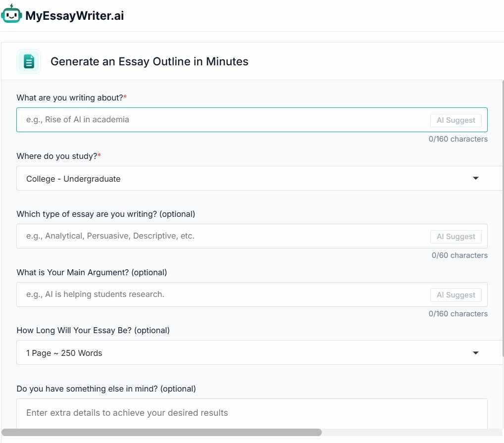Expand the essay length dropdown arrow

point(476,353)
